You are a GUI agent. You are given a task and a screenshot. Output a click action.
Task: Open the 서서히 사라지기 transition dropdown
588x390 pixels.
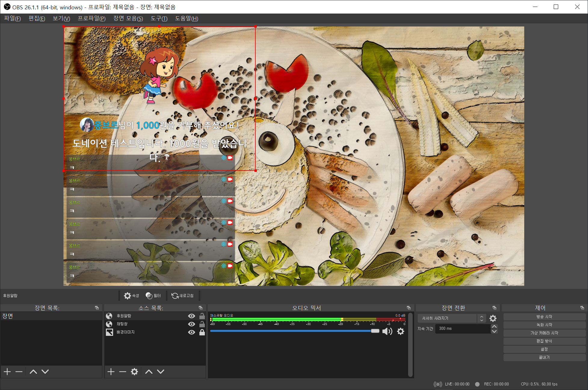451,318
